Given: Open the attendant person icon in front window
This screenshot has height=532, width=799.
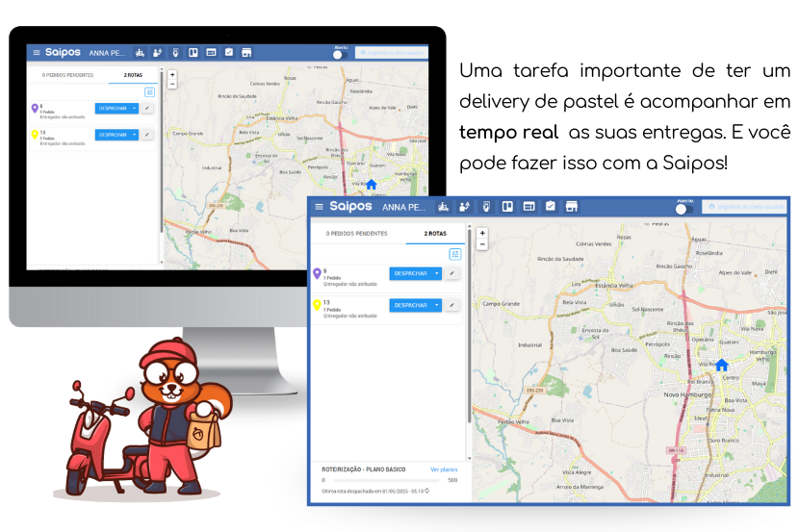Looking at the screenshot, I should click(464, 207).
